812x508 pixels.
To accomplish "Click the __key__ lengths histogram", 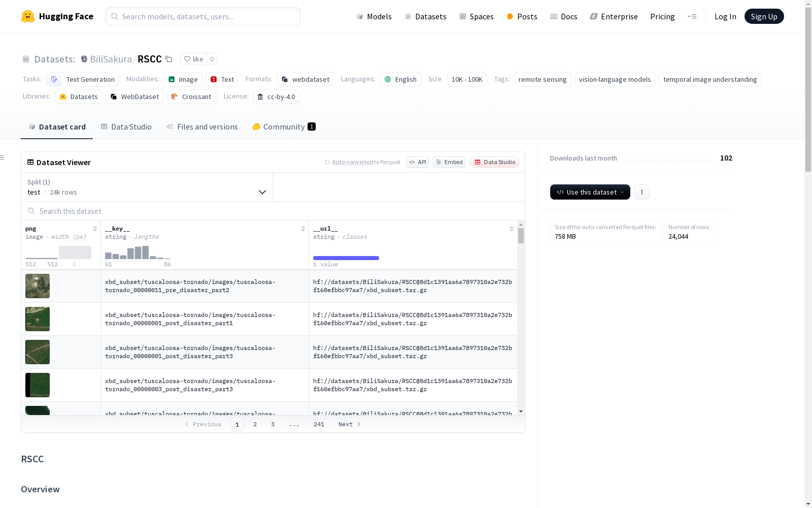I will tap(138, 252).
